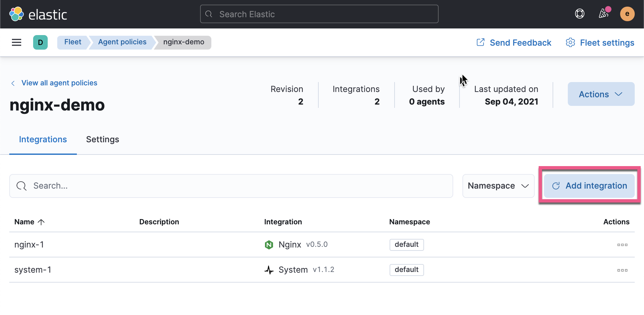
Task: Click the Fleet settings gear icon
Action: point(570,43)
